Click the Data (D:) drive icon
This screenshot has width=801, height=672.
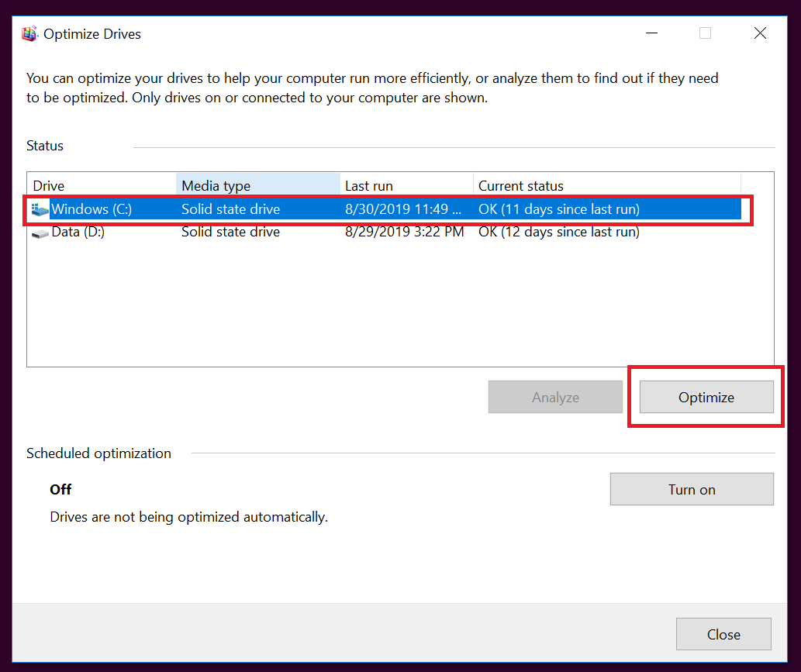(39, 232)
